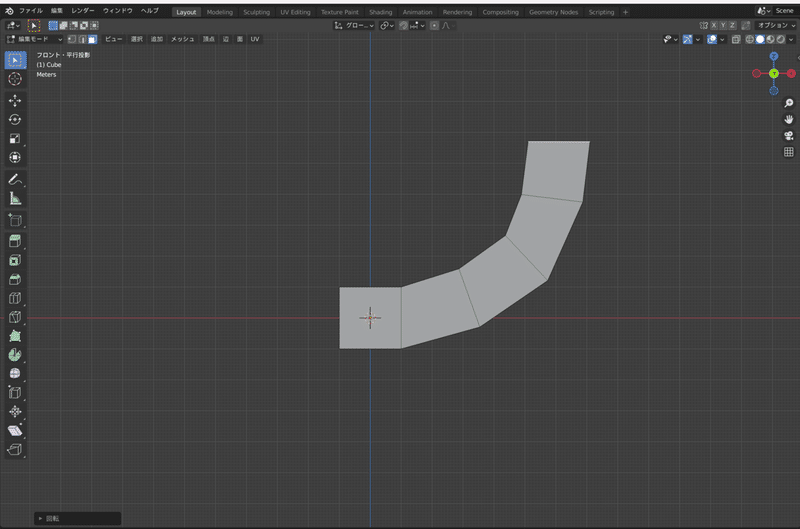Toggle X-ray view

(736, 39)
